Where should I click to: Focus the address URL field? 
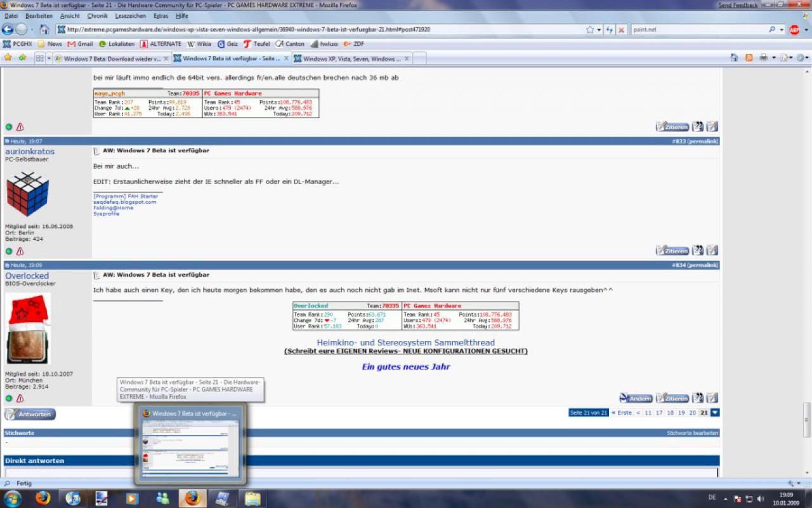coord(320,29)
